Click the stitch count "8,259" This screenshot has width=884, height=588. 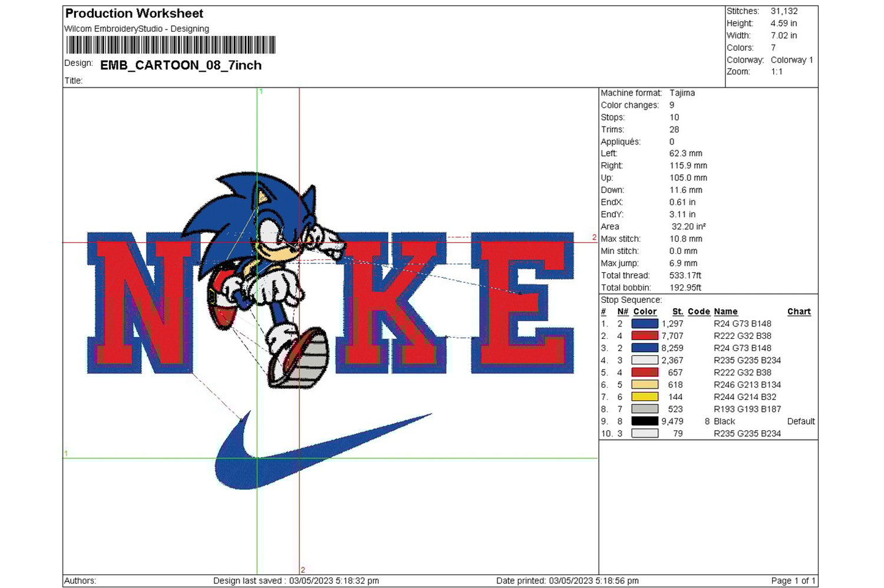pyautogui.click(x=672, y=348)
